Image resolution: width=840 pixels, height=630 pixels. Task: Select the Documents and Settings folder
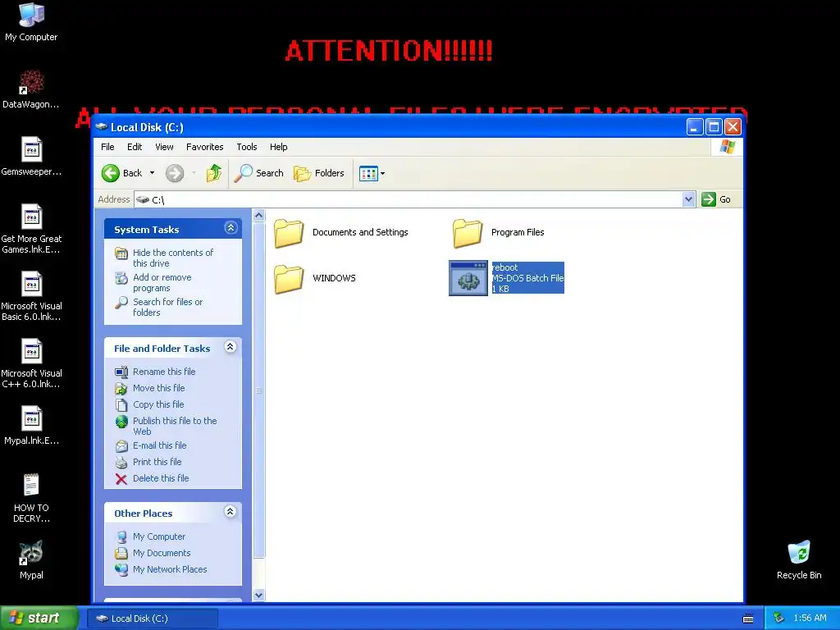[x=341, y=232]
